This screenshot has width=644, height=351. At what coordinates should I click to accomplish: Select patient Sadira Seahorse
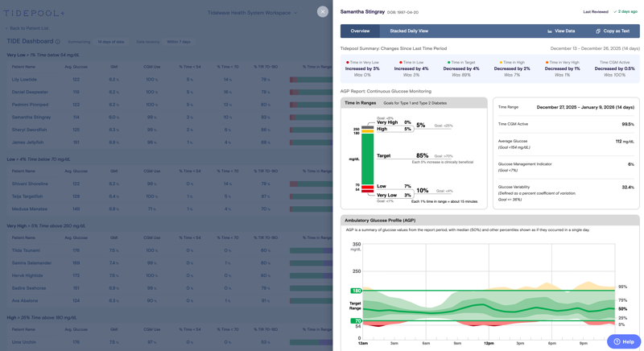(x=29, y=288)
